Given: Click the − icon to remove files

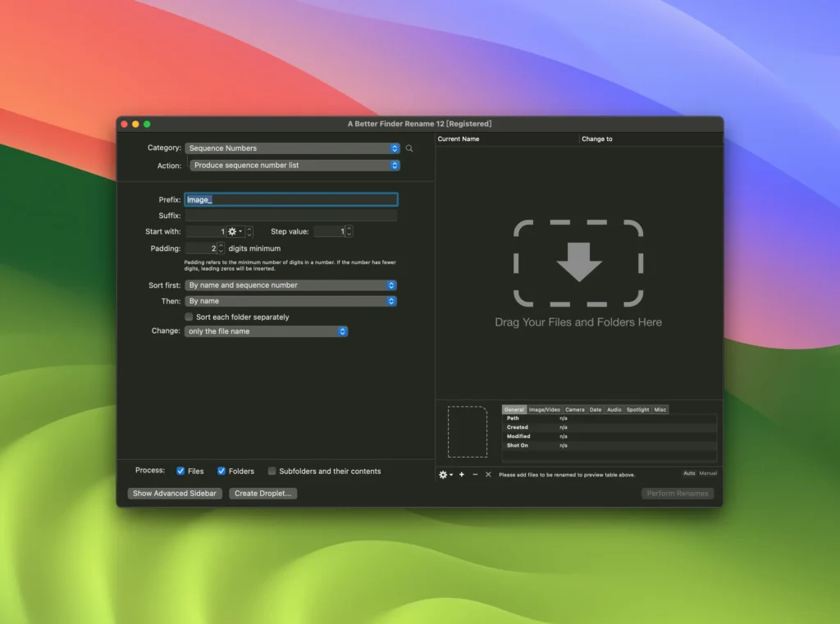Looking at the screenshot, I should [474, 475].
